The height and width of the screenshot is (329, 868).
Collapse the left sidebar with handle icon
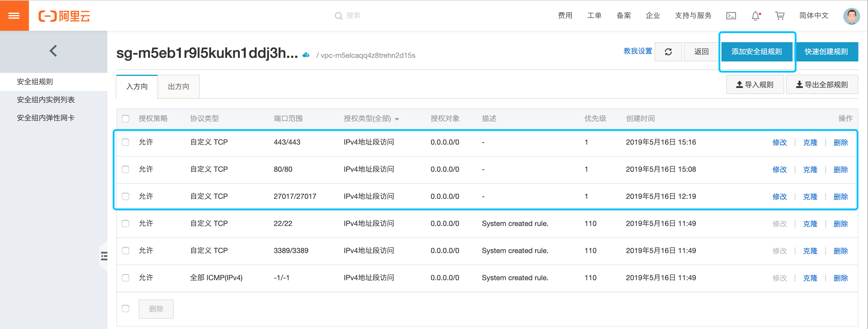[104, 256]
